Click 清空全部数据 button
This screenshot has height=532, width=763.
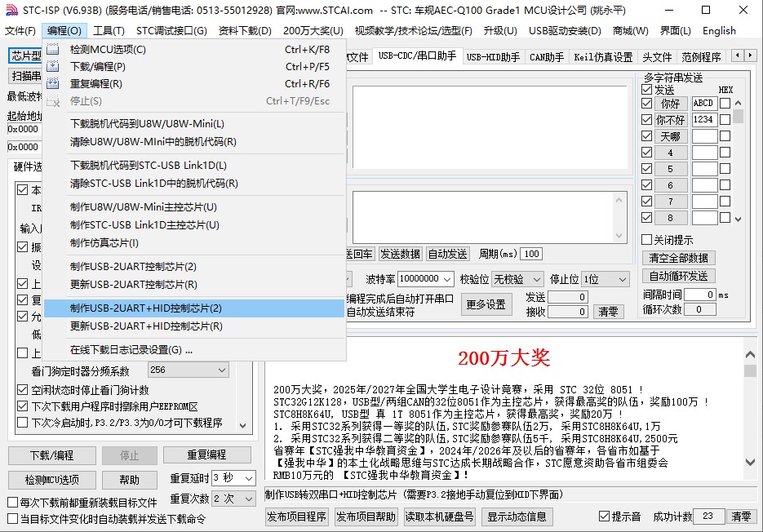tap(678, 258)
